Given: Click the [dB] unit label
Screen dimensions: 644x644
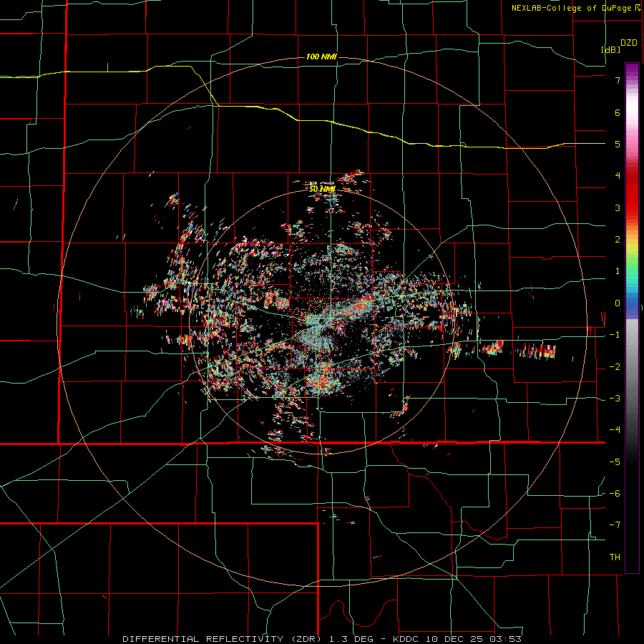Looking at the screenshot, I should (x=611, y=49).
